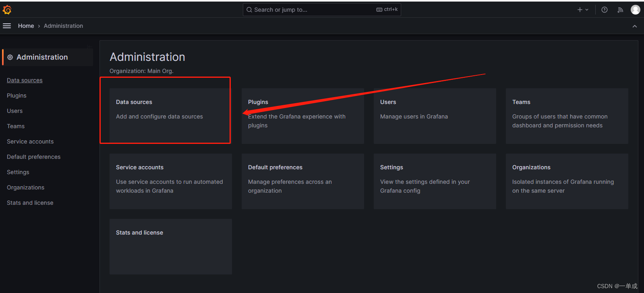Collapse the top bar with chevron
644x293 pixels.
coord(635,26)
